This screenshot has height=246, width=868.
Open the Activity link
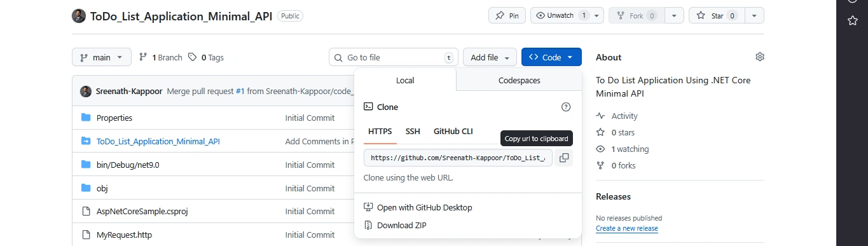coord(624,116)
